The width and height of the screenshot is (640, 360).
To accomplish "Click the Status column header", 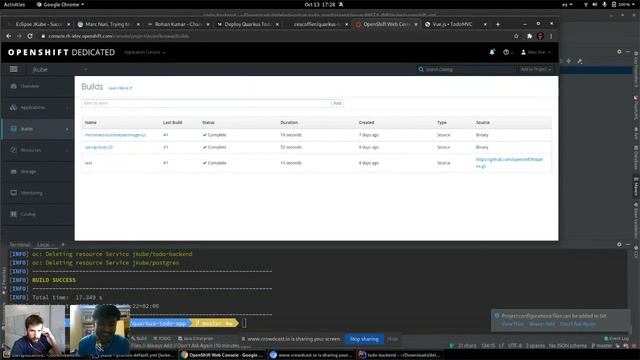I will pos(208,122).
